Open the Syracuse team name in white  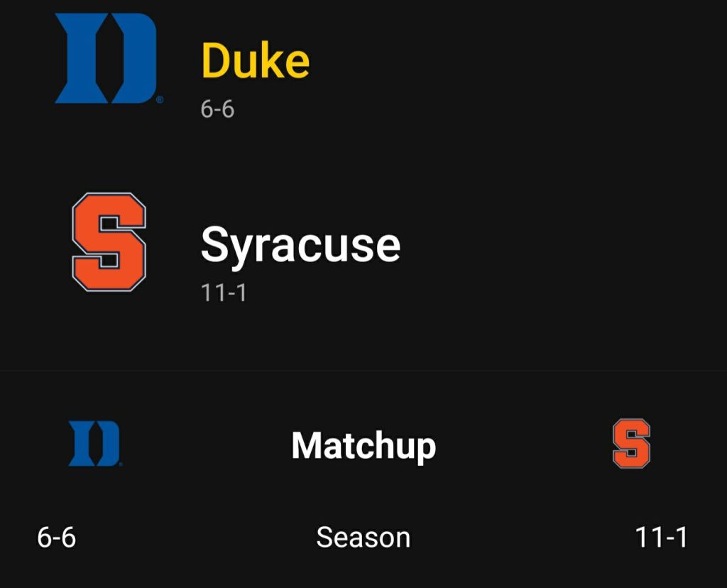click(300, 245)
